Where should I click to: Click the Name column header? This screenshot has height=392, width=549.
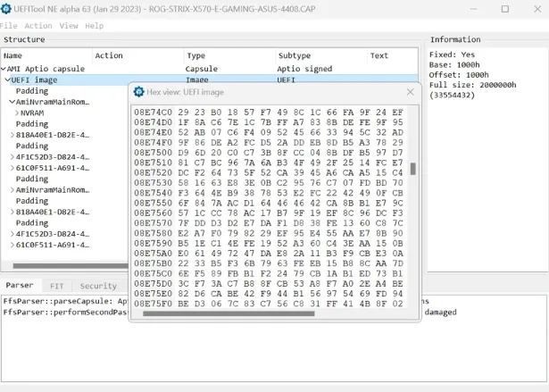[46, 55]
